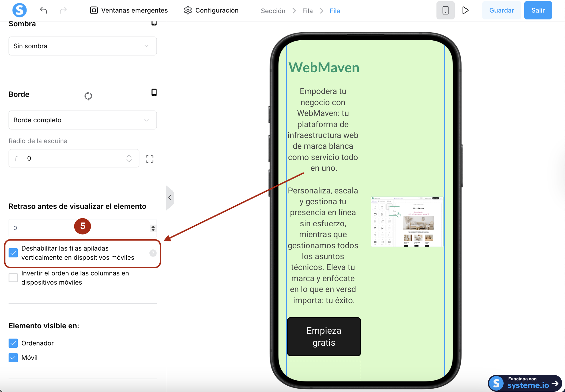Click the redo arrow icon

pyautogui.click(x=63, y=10)
